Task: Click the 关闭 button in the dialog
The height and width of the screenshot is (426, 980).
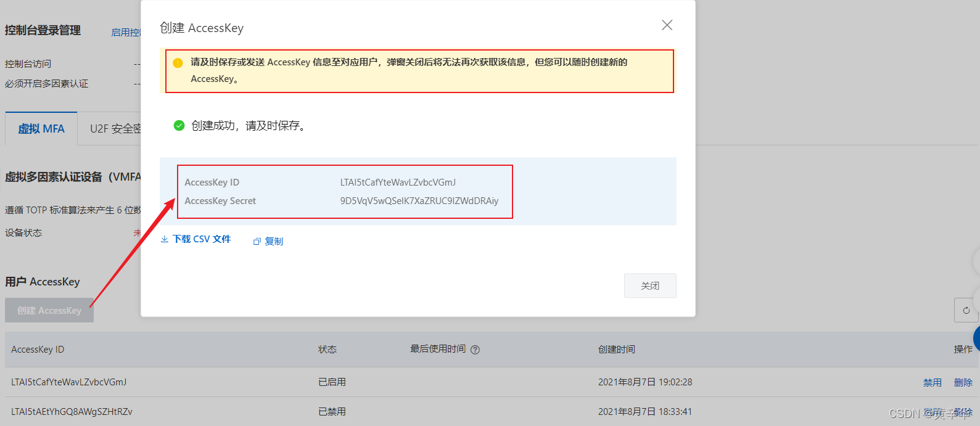Action: (x=650, y=285)
